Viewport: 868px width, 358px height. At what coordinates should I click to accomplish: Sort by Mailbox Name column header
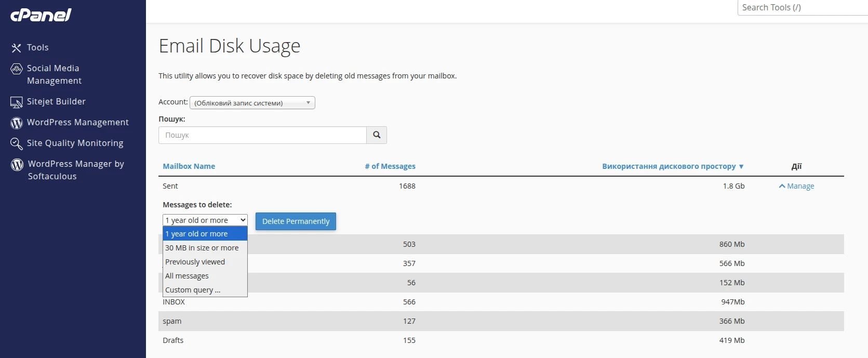click(189, 166)
